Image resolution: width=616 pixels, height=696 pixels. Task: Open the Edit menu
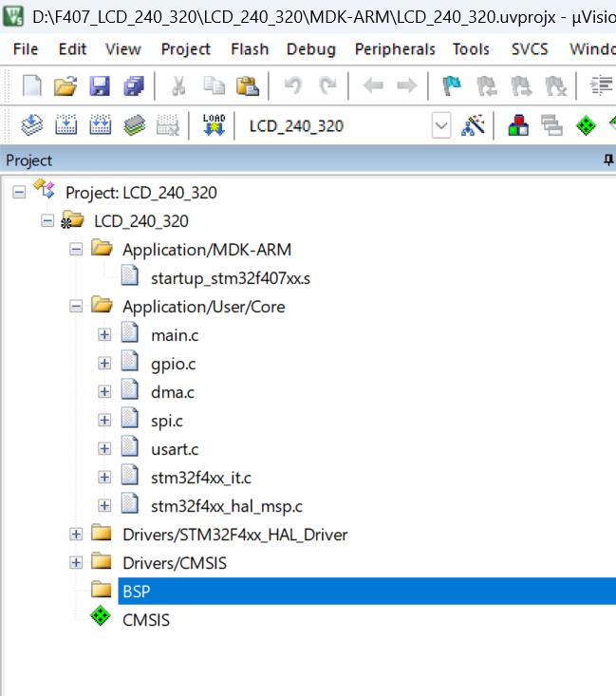[x=72, y=48]
